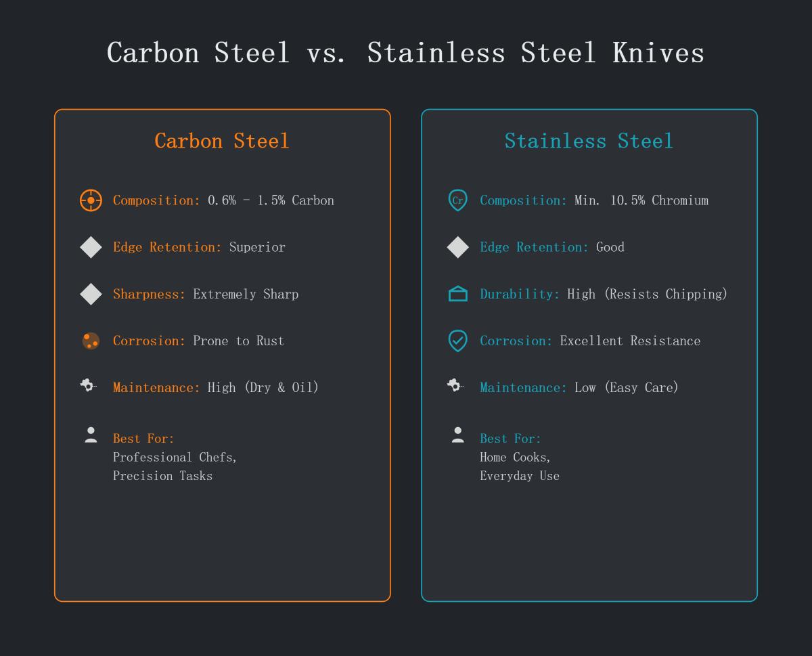Click the shield checkmark Corrosion Resistance icon
The width and height of the screenshot is (812, 656).
click(457, 341)
